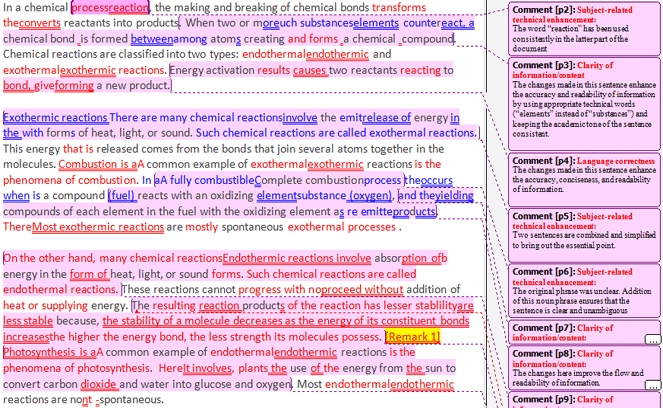663x408 pixels.
Task: Open Comment [p6] about unclear original phrase
Action: [x=584, y=290]
